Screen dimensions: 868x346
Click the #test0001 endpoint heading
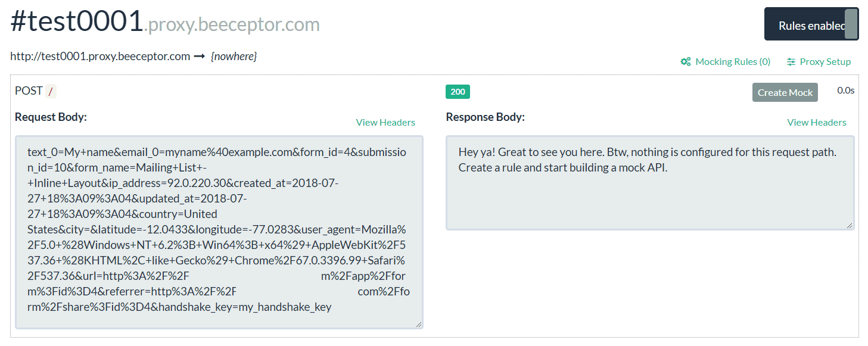tap(77, 22)
